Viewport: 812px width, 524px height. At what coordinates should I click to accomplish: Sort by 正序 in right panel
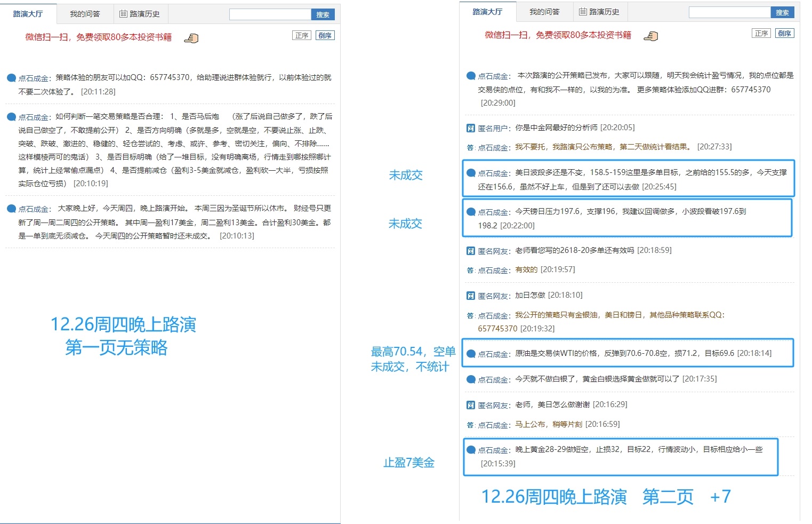[761, 34]
